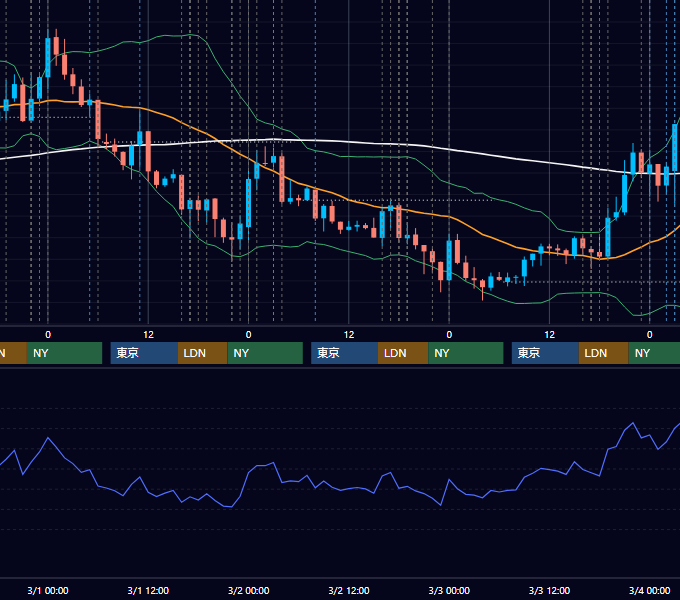
Task: Click the hour label 12 above 3/3 12:00
Action: (549, 335)
